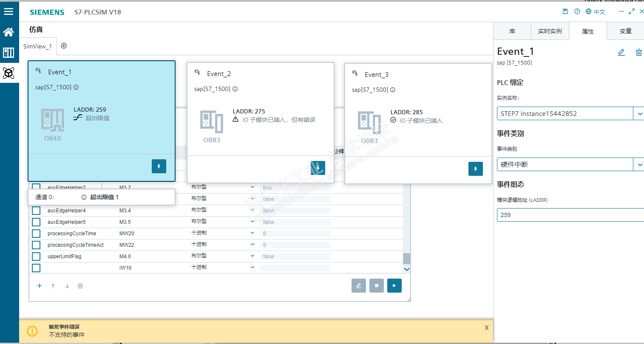Move the selected table row up
Image resolution: width=644 pixels, height=344 pixels.
click(x=53, y=286)
